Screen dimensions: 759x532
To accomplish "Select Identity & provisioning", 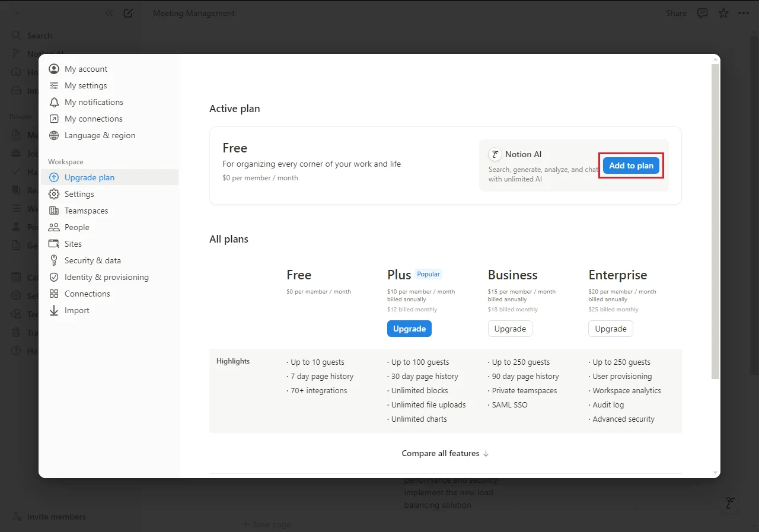I will [110, 277].
